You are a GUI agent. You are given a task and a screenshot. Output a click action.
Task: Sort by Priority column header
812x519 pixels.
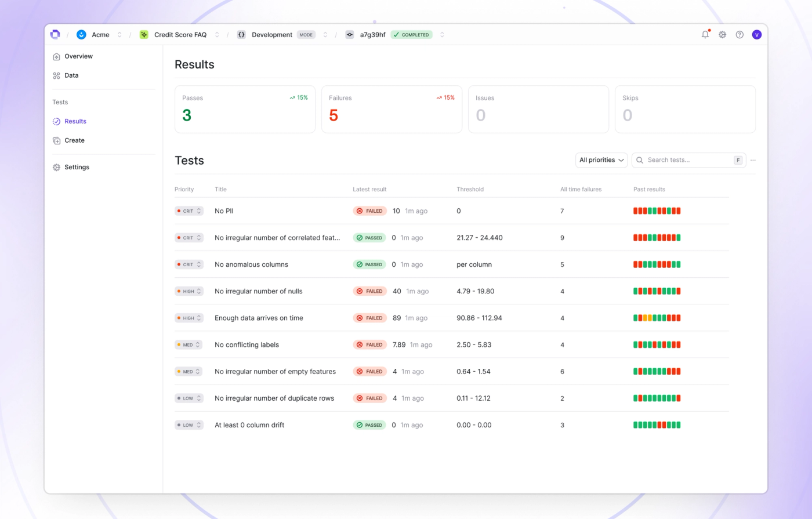184,189
